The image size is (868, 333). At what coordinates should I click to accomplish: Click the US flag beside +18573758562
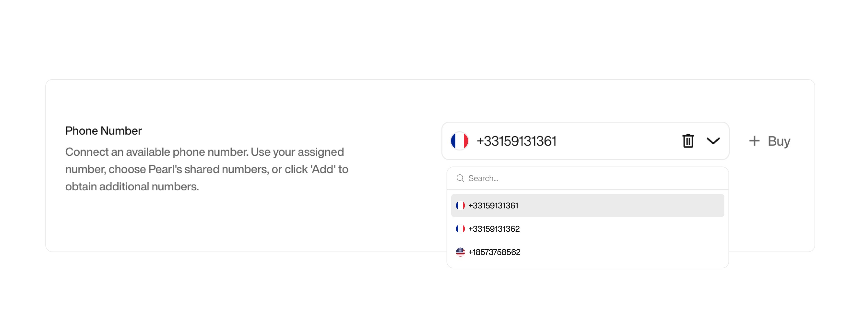(461, 252)
